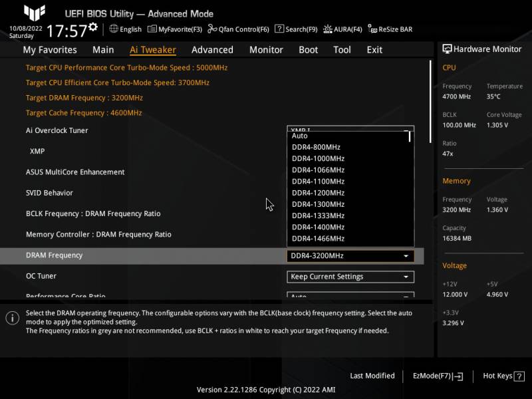Image resolution: width=532 pixels, height=399 pixels.
Task: Open the DRAM Frequency DDR4-3200MHz dropdown
Action: pos(350,256)
